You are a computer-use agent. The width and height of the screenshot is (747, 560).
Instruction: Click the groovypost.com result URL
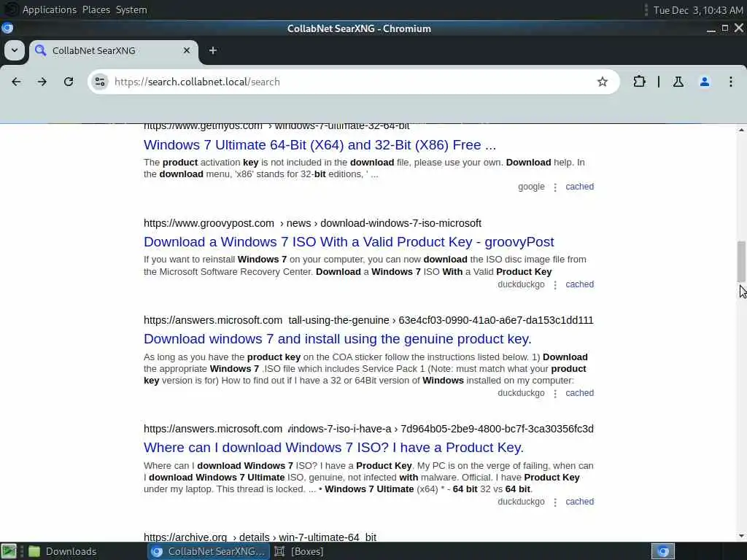[x=312, y=223]
